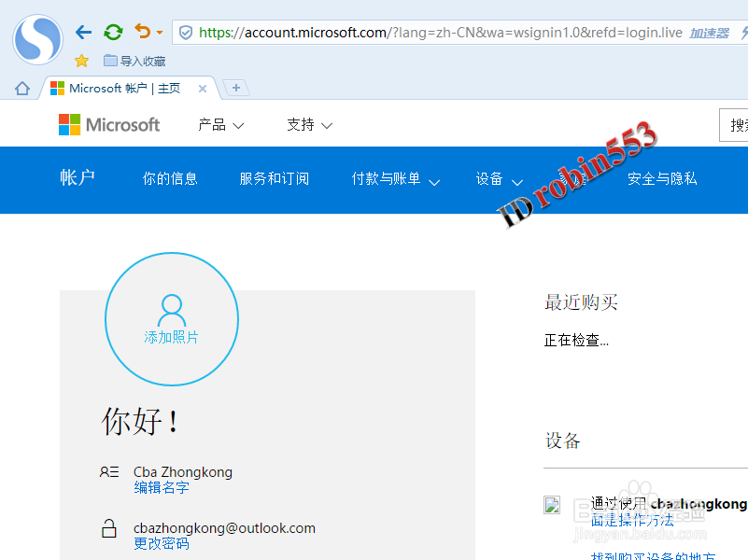
Task: Click the security shield icon in the address bar
Action: tap(186, 33)
